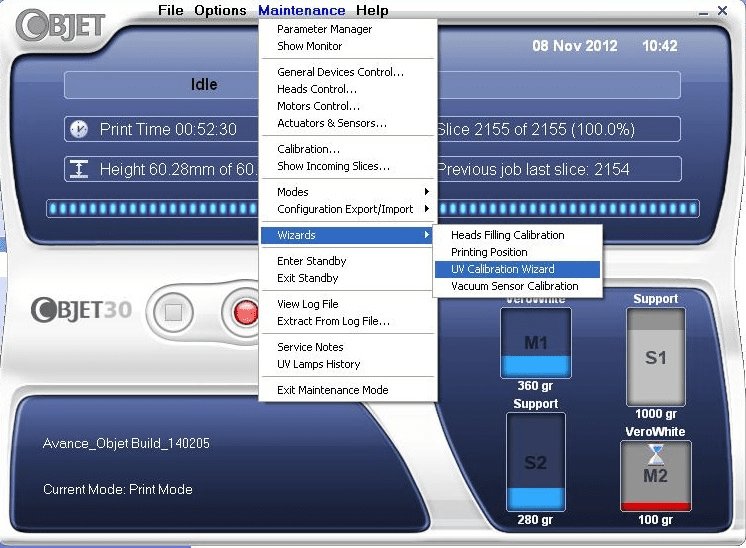746x548 pixels.
Task: Start the Printing Position wizard
Action: click(x=518, y=252)
